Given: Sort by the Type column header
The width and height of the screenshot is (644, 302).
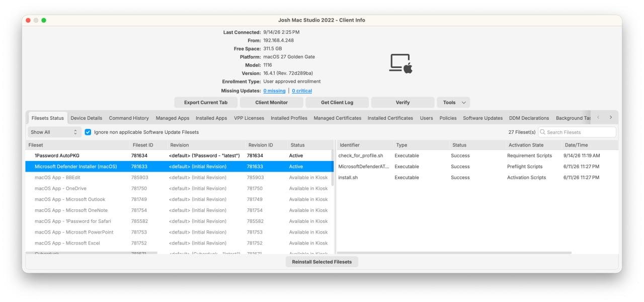Looking at the screenshot, I should click(421, 145).
